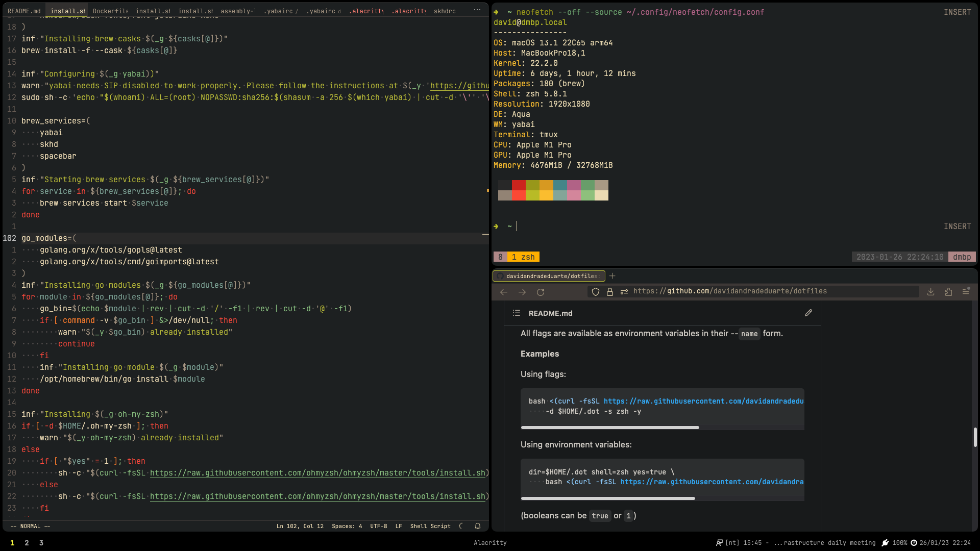Go back in the browser

pyautogui.click(x=504, y=292)
